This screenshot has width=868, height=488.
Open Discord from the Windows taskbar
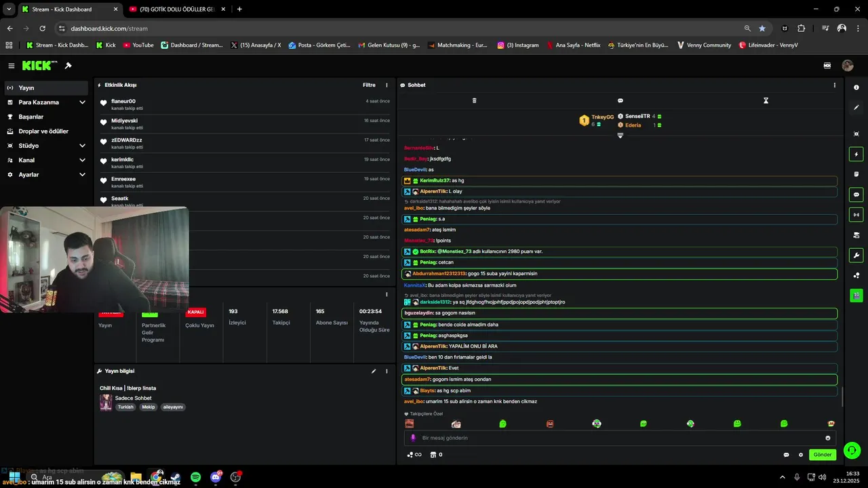(216, 477)
